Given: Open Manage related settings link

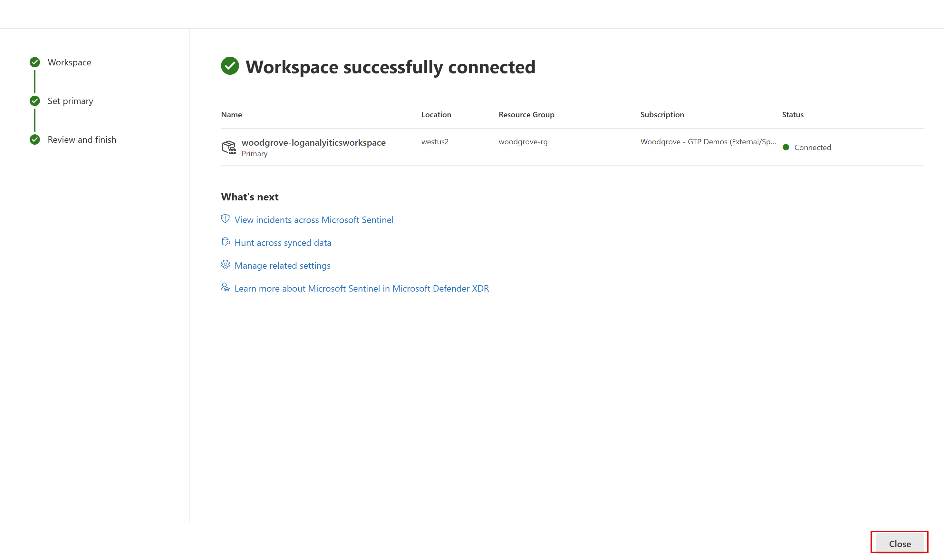Looking at the screenshot, I should [282, 266].
